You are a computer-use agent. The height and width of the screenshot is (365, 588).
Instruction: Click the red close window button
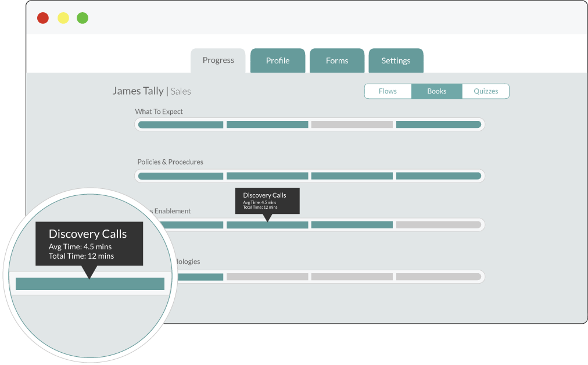click(43, 18)
